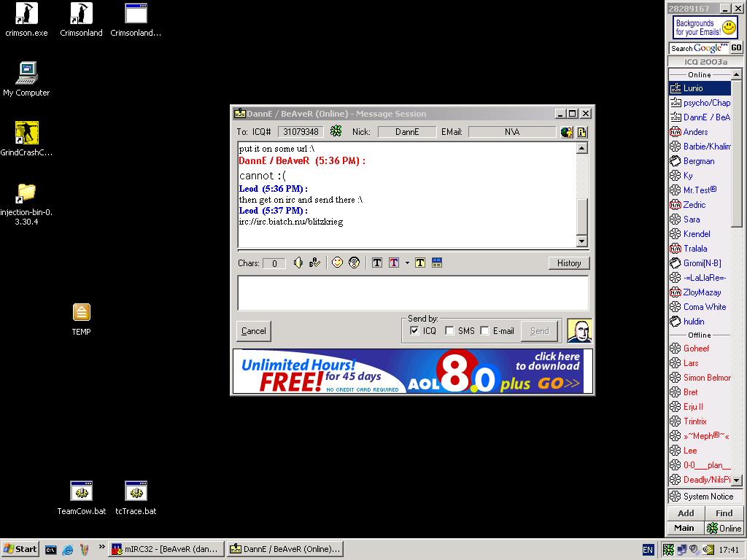Click the shocked face emoticon icon
This screenshot has width=747, height=560.
click(354, 262)
